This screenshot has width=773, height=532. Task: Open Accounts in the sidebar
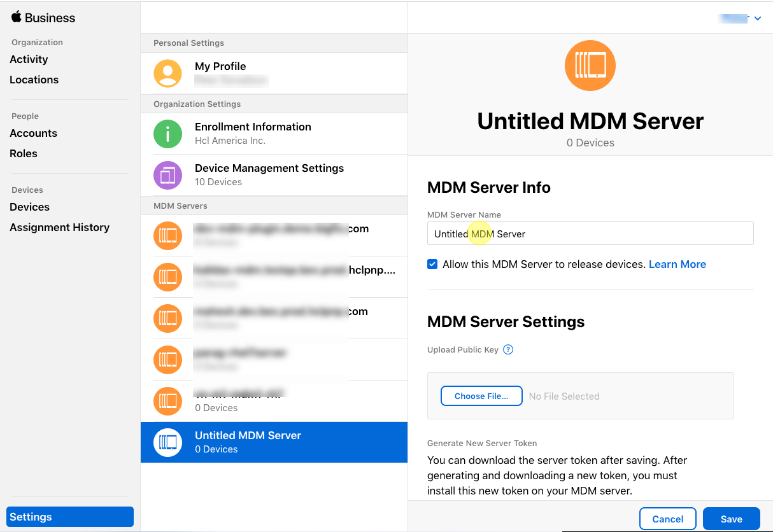pyautogui.click(x=33, y=133)
